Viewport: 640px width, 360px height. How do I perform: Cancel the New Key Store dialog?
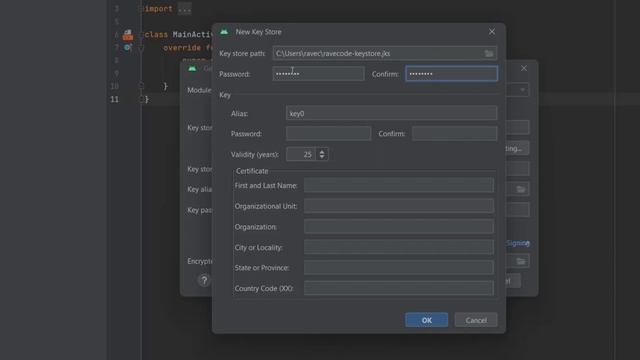click(476, 320)
